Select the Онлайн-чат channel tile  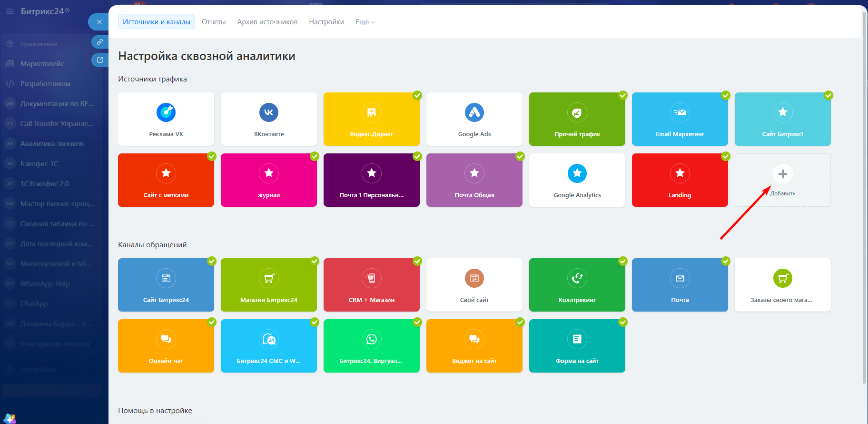[x=166, y=346]
